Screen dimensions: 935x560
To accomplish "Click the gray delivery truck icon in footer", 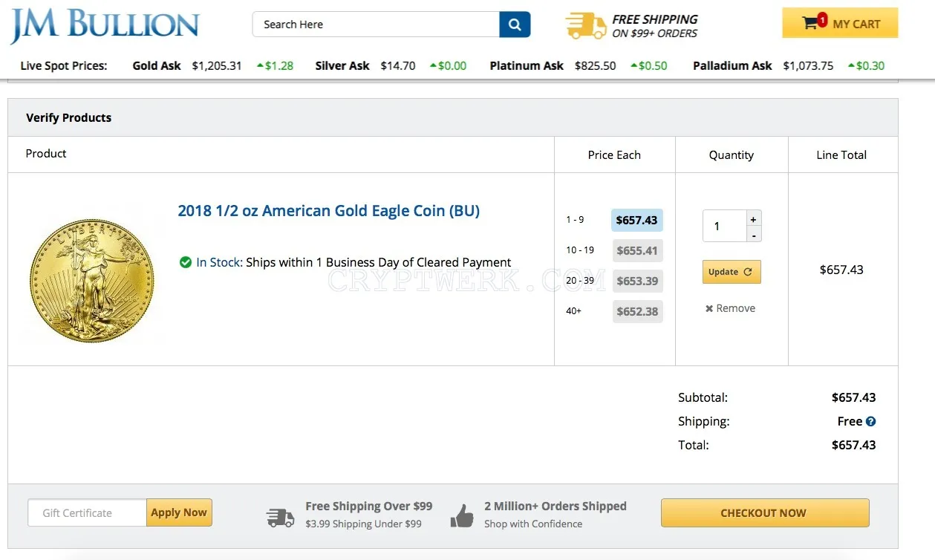I will 280,517.
